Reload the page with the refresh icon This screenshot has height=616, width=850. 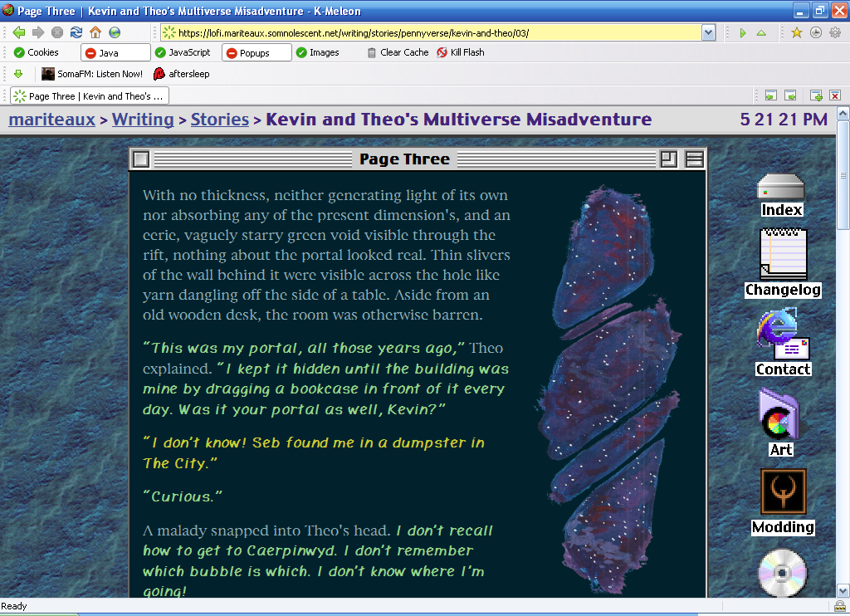click(x=76, y=32)
